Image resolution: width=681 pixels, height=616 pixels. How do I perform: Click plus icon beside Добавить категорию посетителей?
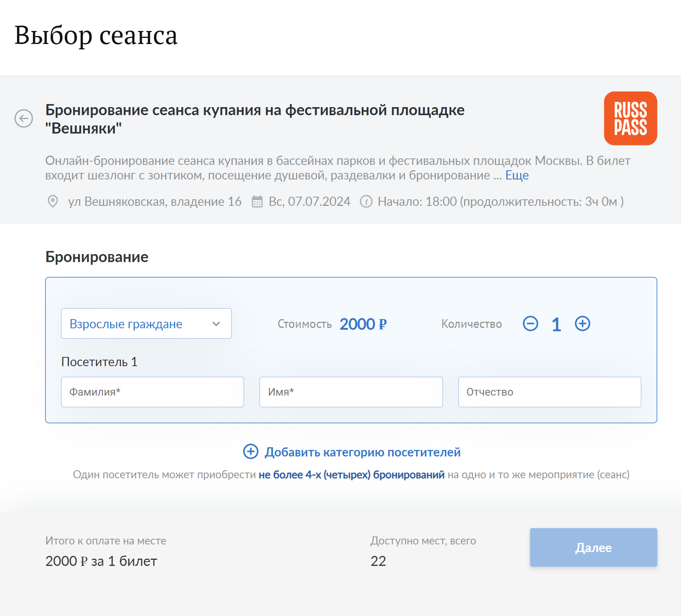251,451
